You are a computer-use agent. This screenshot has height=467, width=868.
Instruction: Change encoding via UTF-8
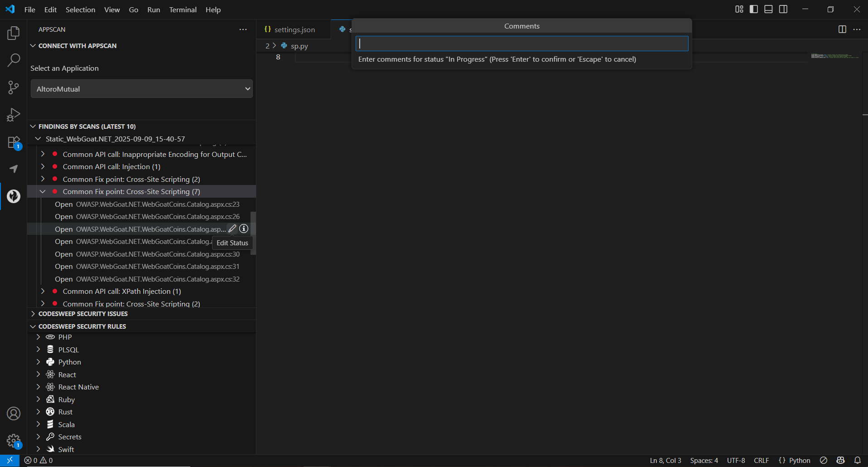736,460
